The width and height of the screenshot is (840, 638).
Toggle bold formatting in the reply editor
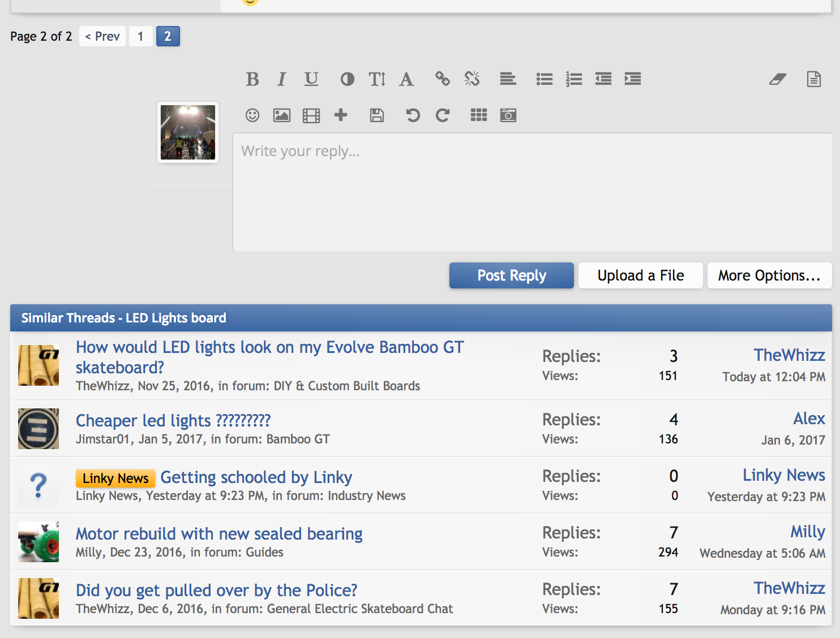tap(252, 79)
